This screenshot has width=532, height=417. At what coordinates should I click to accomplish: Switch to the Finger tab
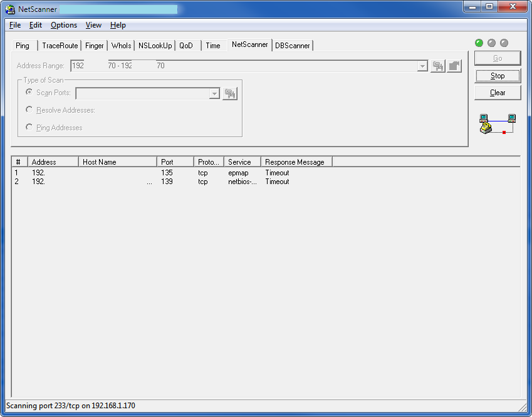pyautogui.click(x=95, y=46)
